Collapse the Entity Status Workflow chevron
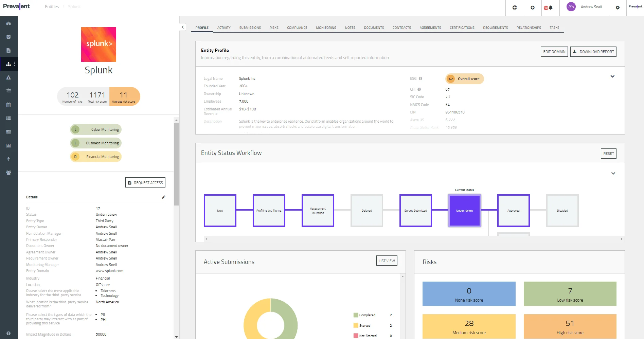Viewport: 644px width, 339px height. [613, 173]
